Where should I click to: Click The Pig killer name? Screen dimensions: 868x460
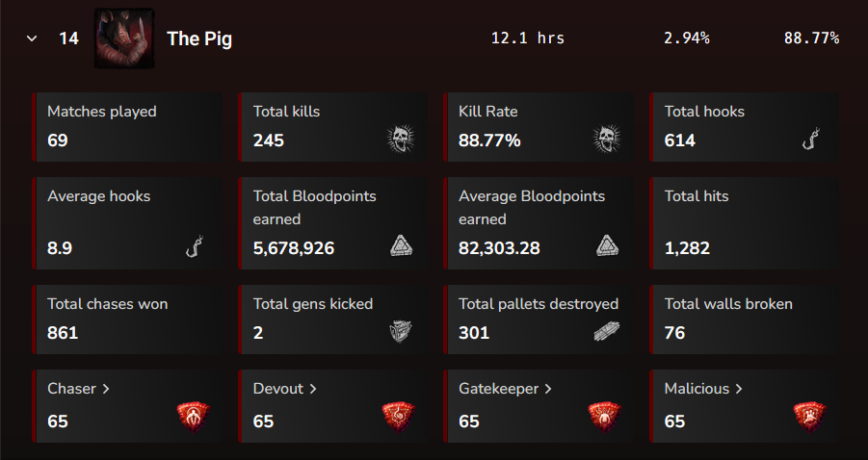click(199, 38)
